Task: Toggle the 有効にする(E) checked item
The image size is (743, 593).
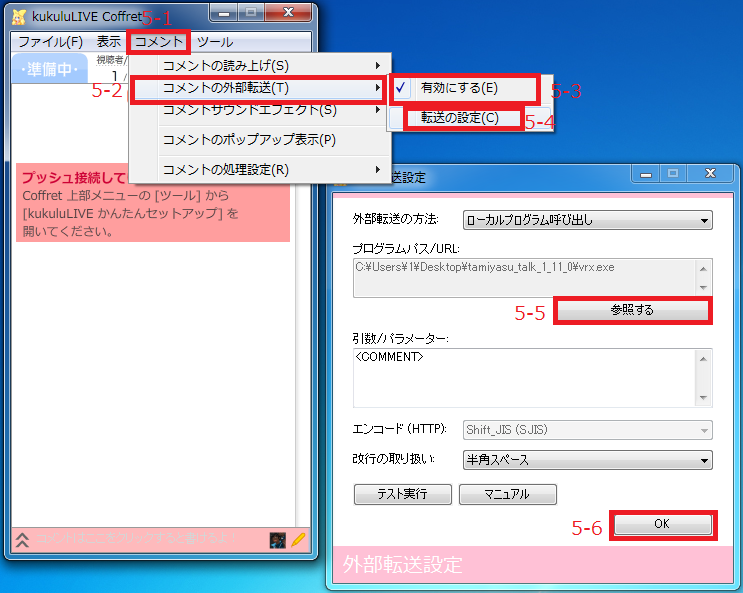Action: click(x=464, y=88)
